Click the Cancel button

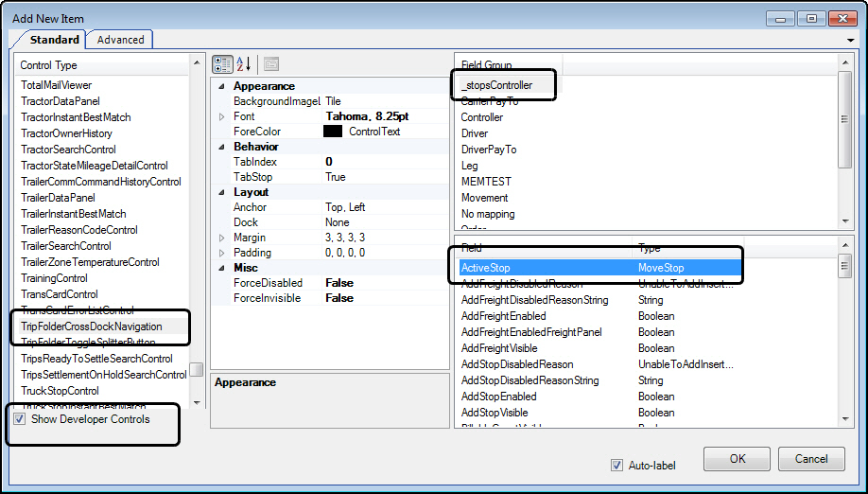[x=810, y=459]
